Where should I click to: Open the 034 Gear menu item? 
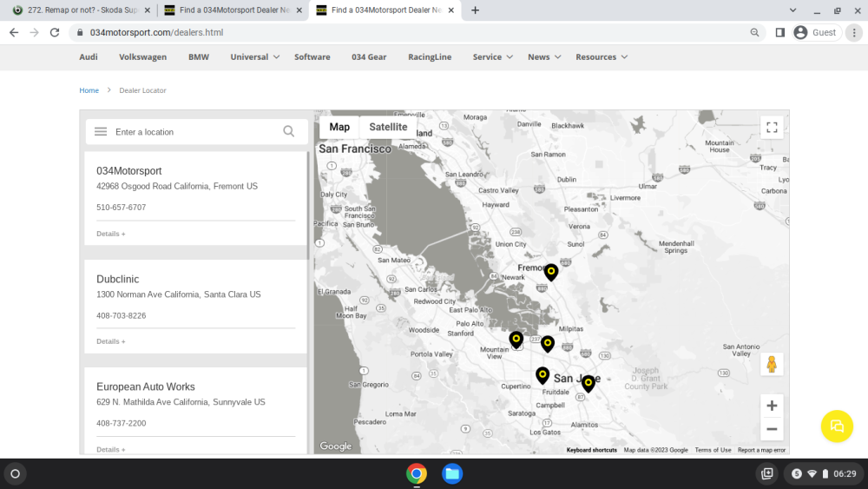pyautogui.click(x=369, y=57)
